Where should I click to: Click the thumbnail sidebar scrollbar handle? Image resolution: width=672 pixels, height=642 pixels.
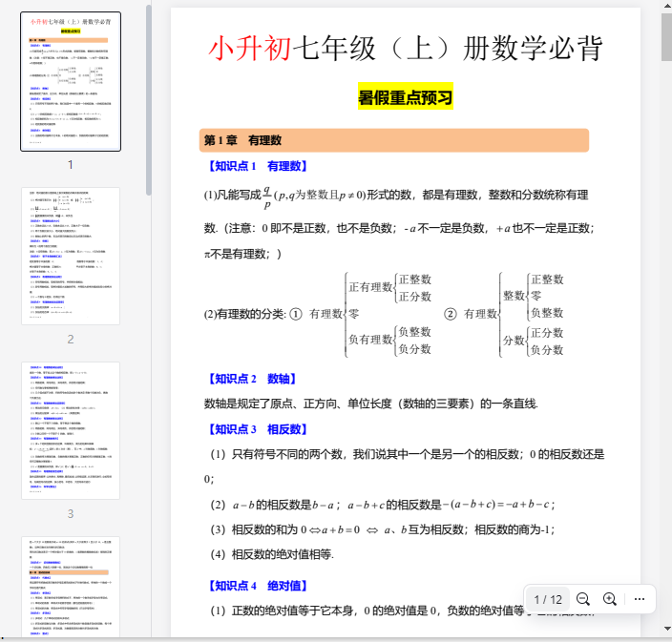[148, 95]
